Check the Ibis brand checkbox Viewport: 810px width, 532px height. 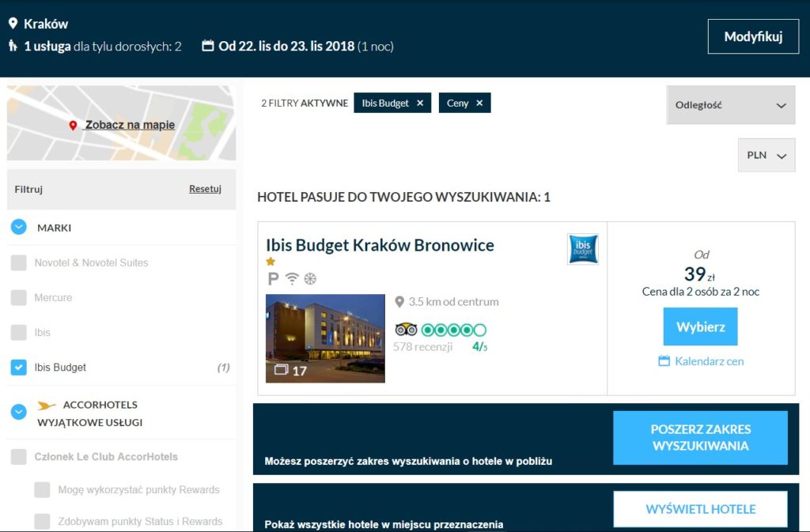[x=19, y=333]
